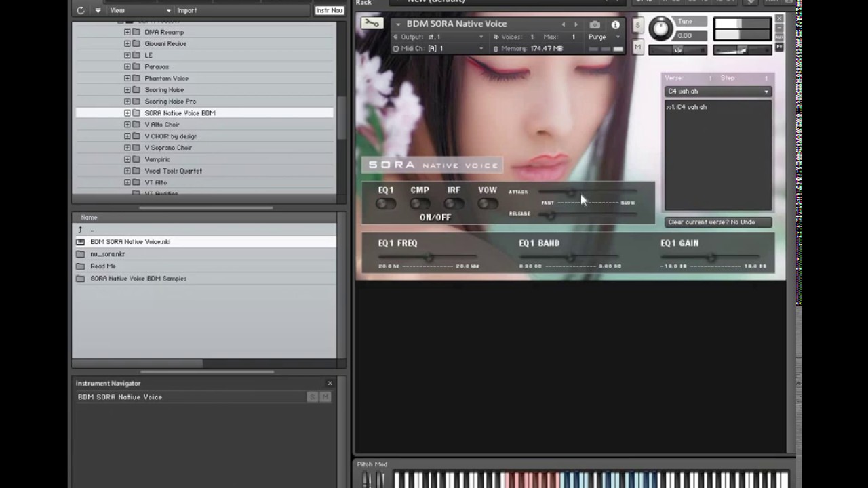Expand the VT Alto folder
The image size is (868, 488).
tap(127, 182)
